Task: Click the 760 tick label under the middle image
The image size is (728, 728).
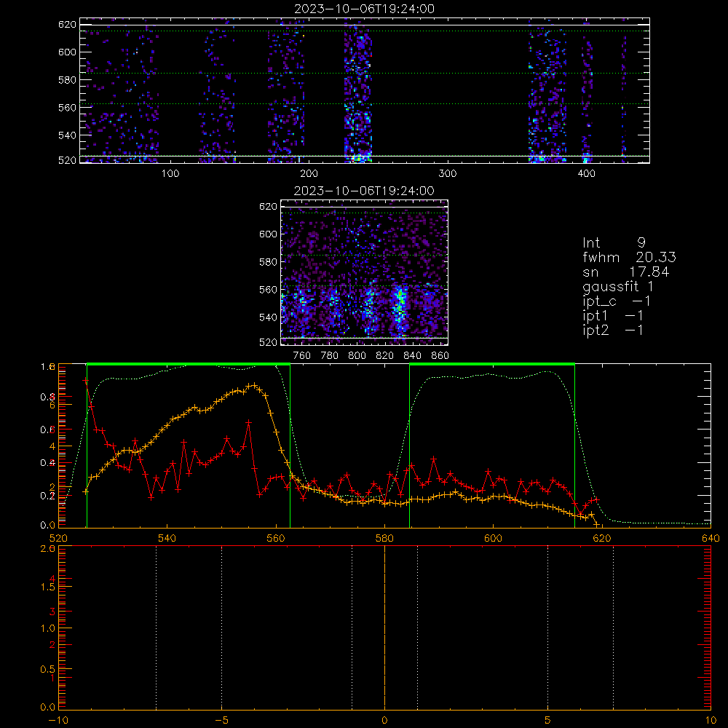Action: coord(302,356)
